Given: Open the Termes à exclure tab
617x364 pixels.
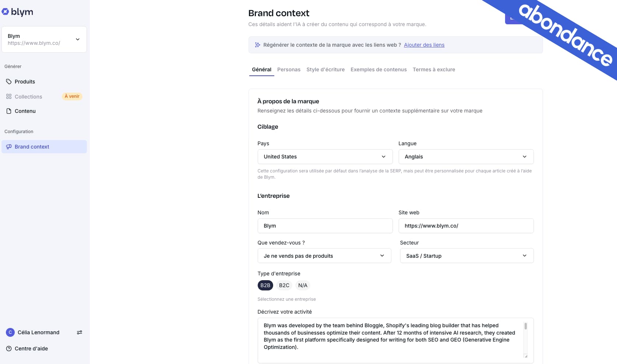Looking at the screenshot, I should point(434,69).
